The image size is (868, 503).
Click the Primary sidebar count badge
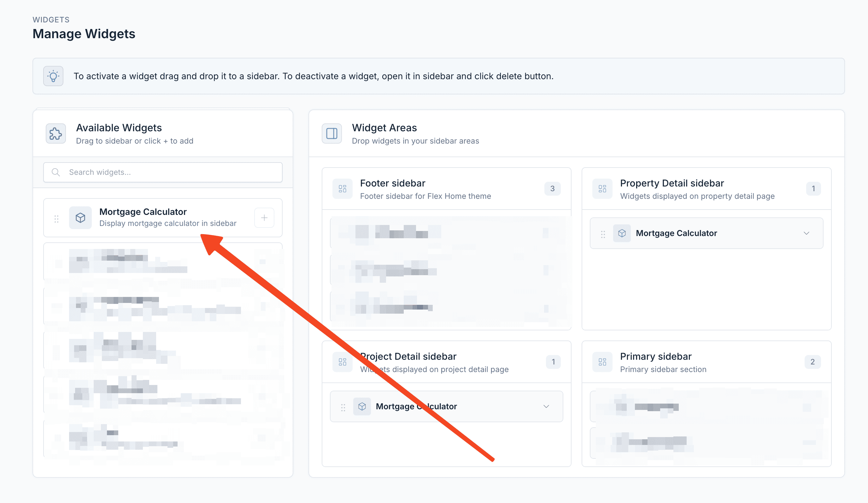(x=812, y=362)
